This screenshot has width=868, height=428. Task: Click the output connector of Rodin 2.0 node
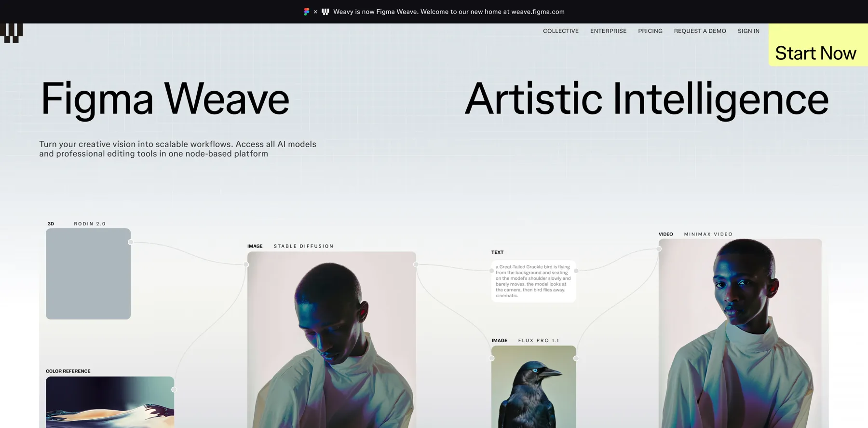tap(131, 242)
